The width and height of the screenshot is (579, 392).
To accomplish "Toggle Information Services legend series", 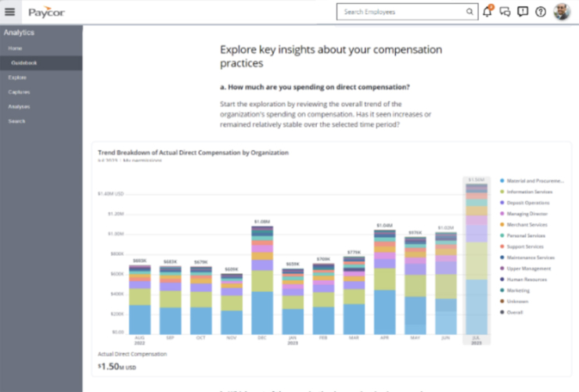I will pos(530,192).
